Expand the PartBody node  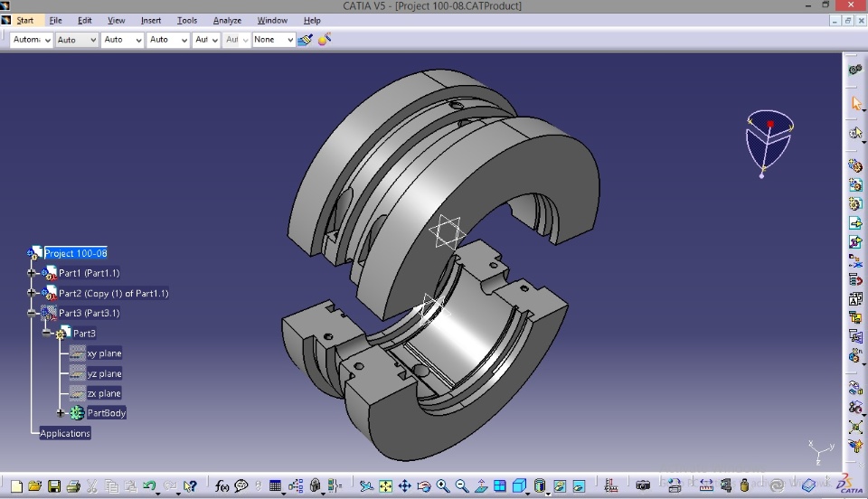click(61, 413)
